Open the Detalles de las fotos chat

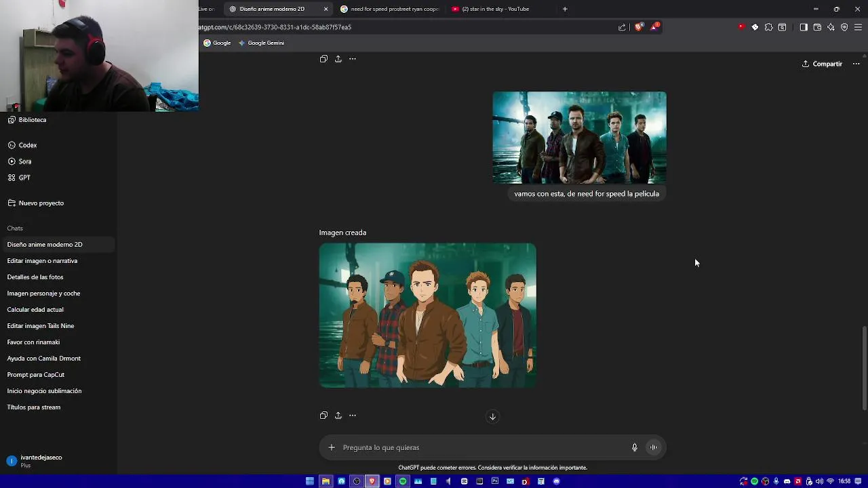click(x=58, y=277)
